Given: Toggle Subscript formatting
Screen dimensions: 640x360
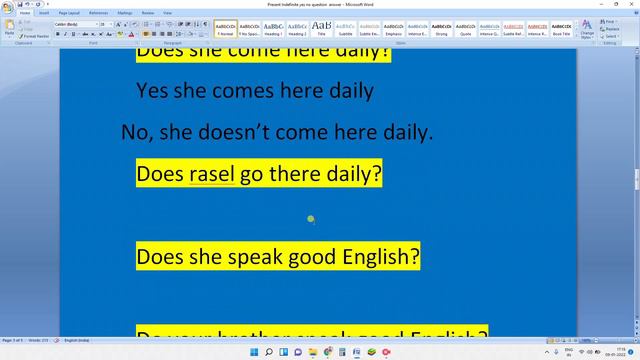Looking at the screenshot, I should coord(93,34).
